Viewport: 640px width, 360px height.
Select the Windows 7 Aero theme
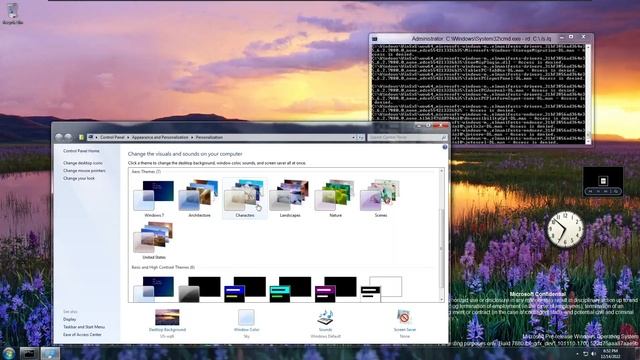coord(154,199)
